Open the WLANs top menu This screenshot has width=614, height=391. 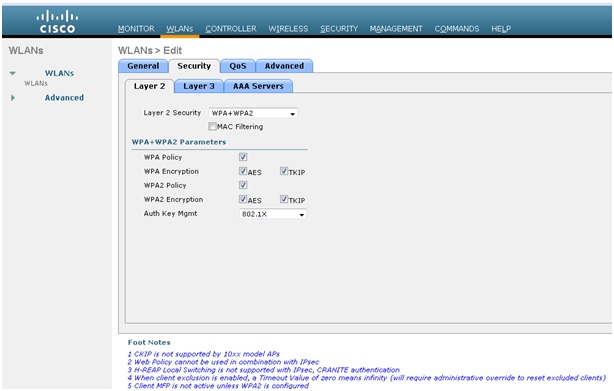[179, 29]
